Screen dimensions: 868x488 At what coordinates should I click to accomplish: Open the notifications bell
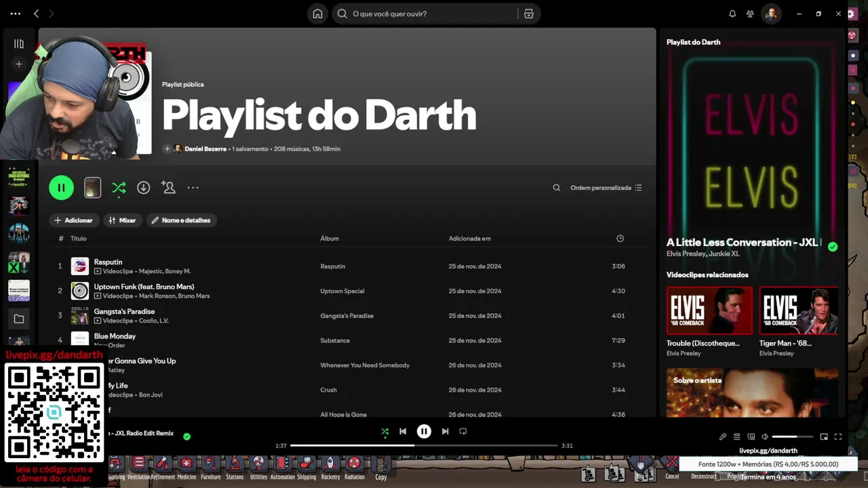tap(732, 14)
